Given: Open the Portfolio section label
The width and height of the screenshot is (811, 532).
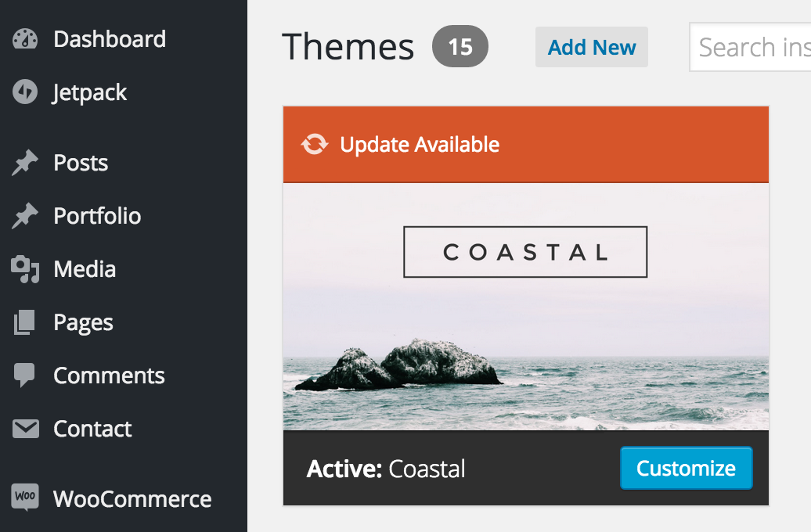Looking at the screenshot, I should coord(97,216).
